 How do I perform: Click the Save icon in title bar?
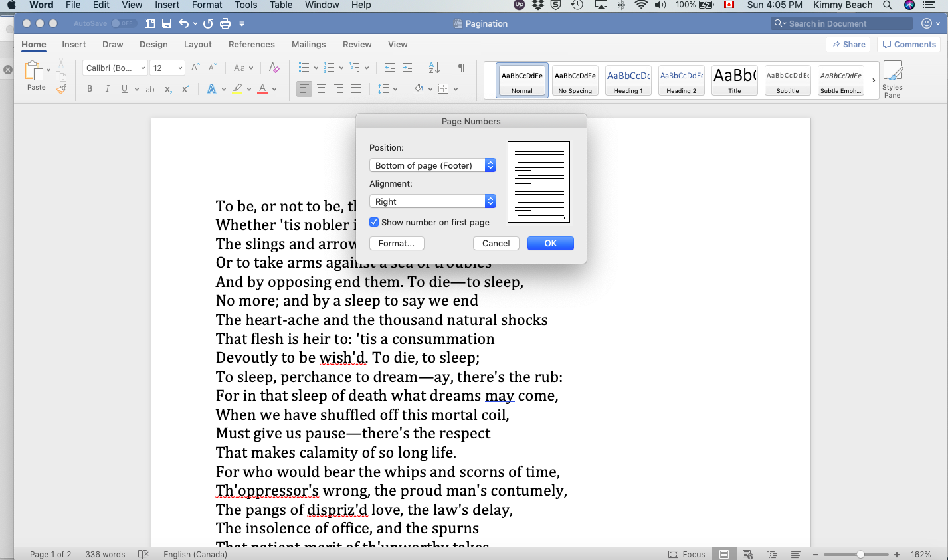(167, 23)
